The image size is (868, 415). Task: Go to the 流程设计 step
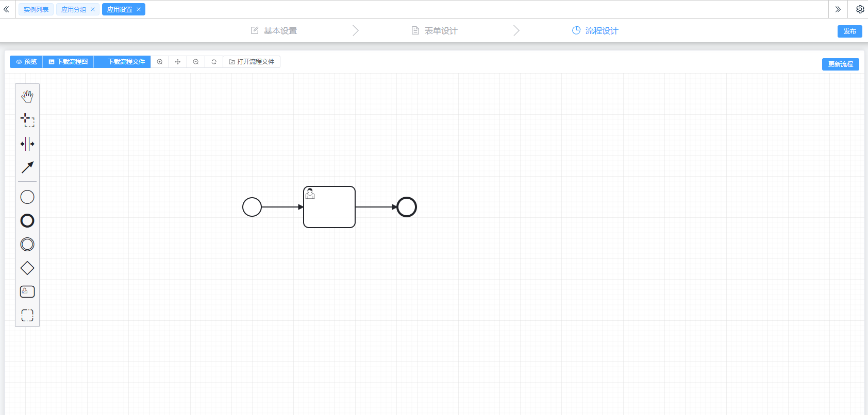595,30
